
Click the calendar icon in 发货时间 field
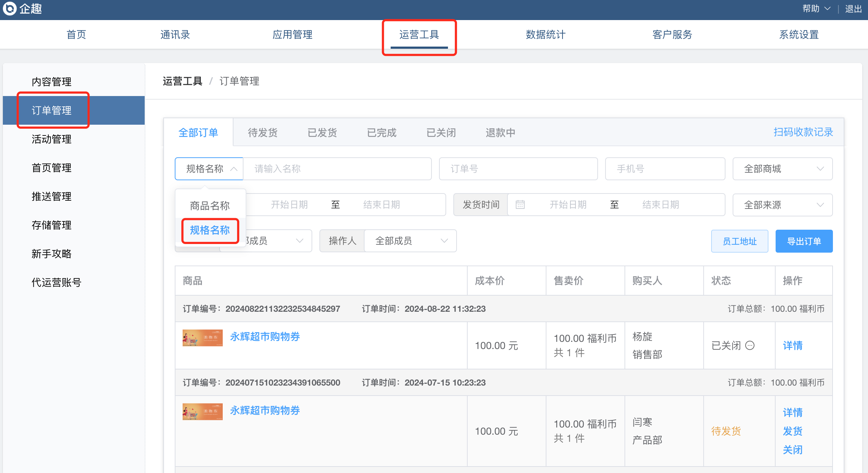520,205
